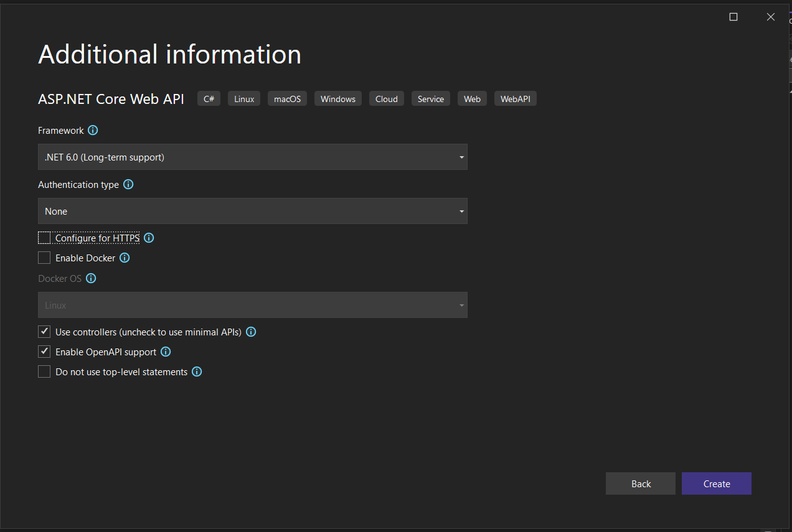
Task: Click the Authentication type info icon
Action: pyautogui.click(x=128, y=185)
